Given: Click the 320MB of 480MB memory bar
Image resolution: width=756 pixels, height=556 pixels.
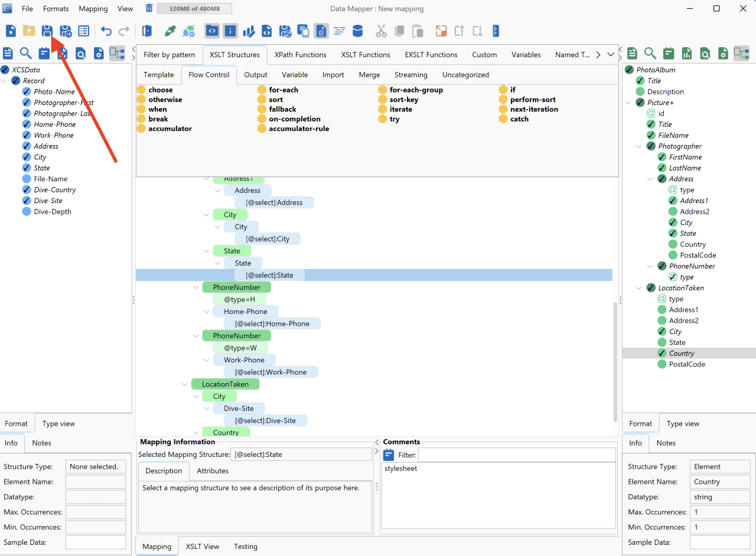Looking at the screenshot, I should click(194, 8).
